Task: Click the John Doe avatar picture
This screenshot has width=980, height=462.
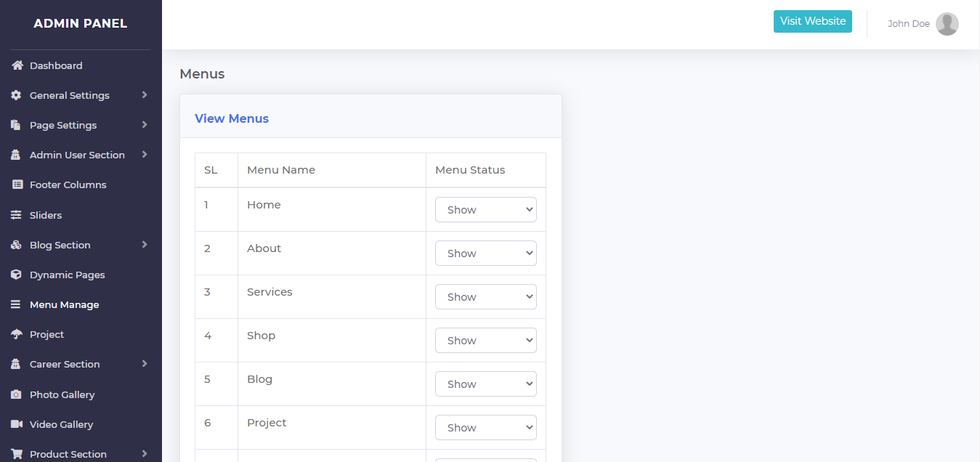Action: click(947, 24)
